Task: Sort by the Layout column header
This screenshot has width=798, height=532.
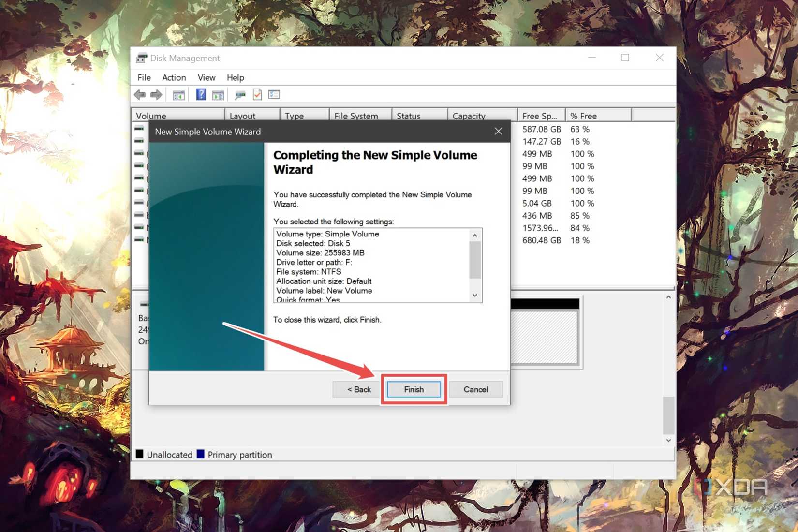Action: pos(252,116)
